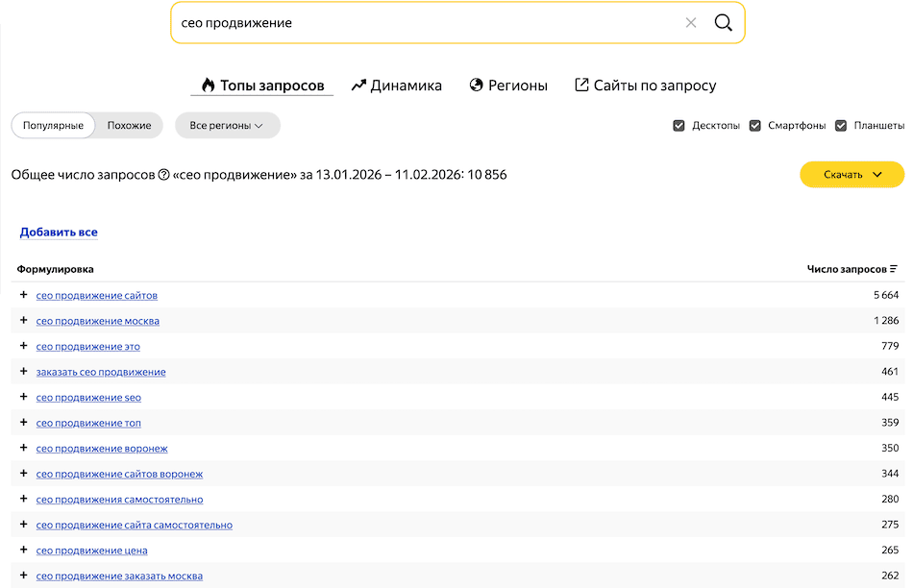913x588 pixels.
Task: Click plus icon next to 'заказать сео продвижение'
Action: (24, 372)
